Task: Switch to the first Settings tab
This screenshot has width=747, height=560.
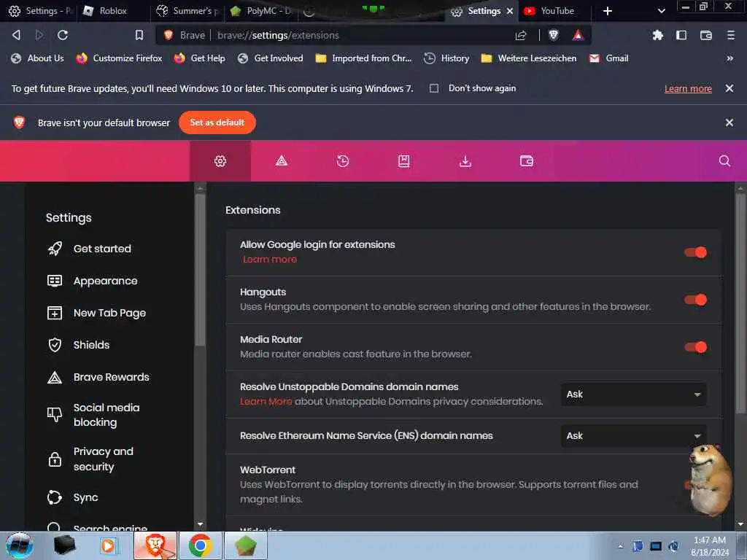Action: pos(39,10)
